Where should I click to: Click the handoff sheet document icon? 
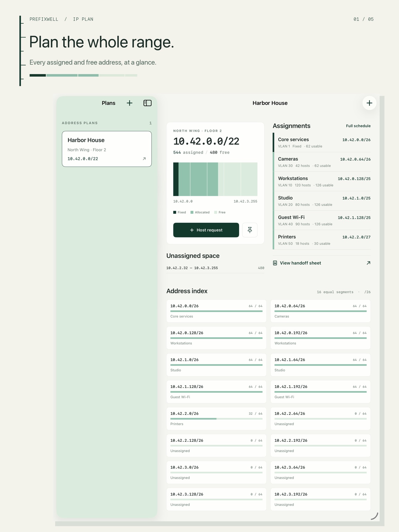tap(275, 263)
